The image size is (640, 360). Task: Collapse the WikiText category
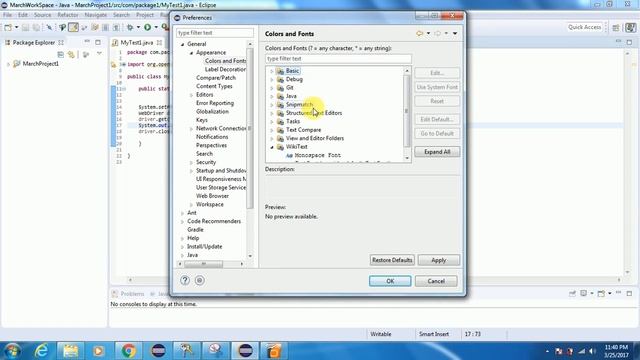click(x=272, y=147)
